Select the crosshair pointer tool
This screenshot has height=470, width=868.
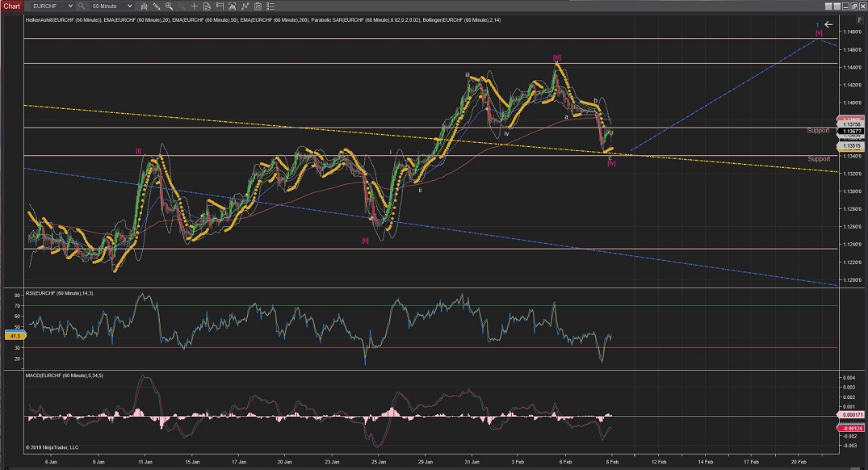pyautogui.click(x=195, y=6)
